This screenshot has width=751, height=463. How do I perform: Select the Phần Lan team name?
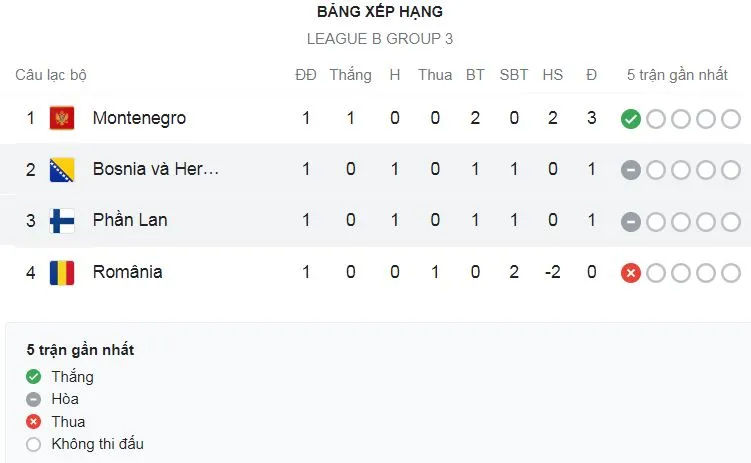[x=130, y=221]
